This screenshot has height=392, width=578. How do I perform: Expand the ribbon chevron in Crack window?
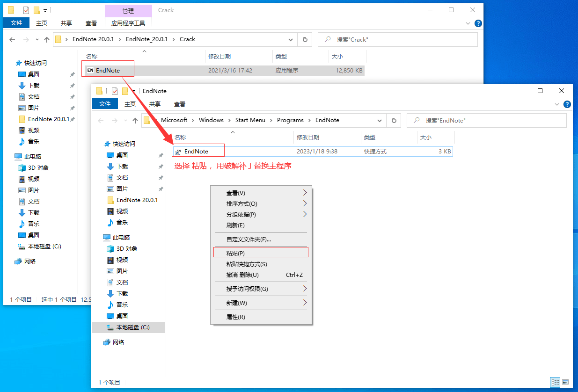(468, 23)
